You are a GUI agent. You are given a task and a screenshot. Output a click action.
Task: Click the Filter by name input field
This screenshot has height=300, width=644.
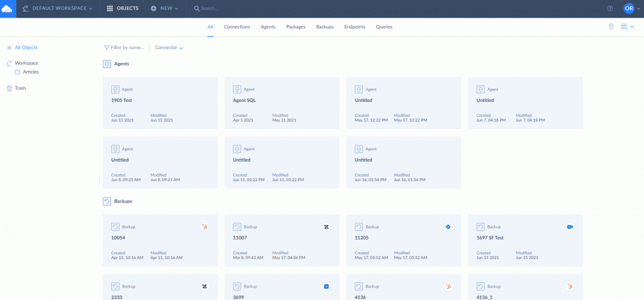(126, 48)
